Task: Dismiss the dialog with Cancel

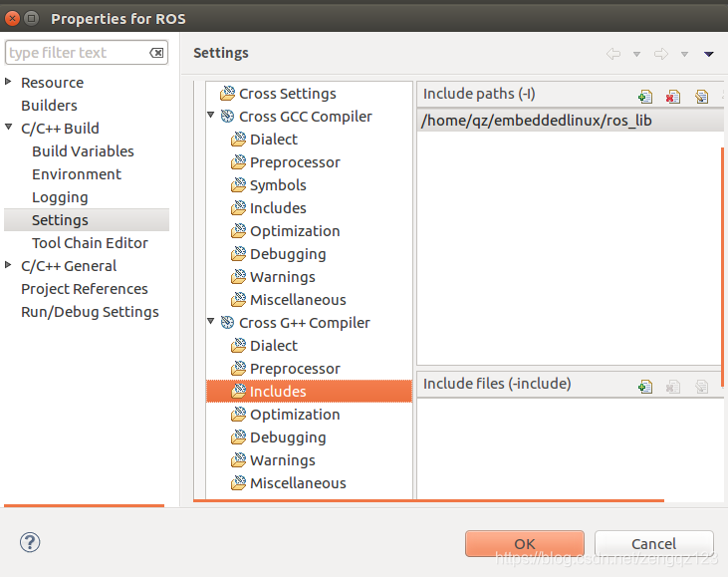Action: (x=653, y=543)
